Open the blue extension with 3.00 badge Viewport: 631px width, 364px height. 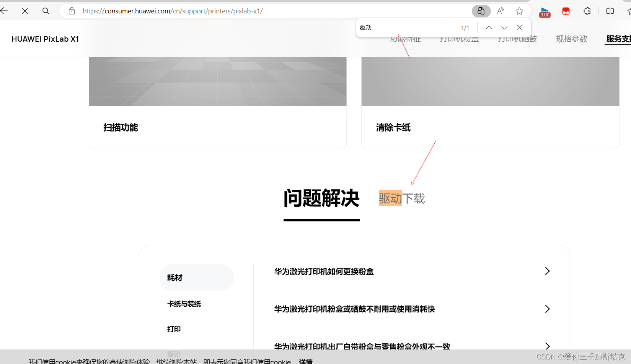tap(545, 12)
